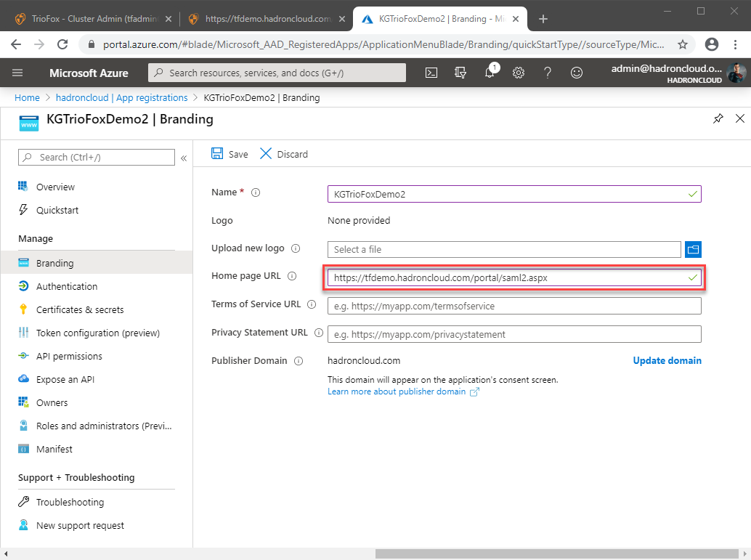Pin the Branding blade
Image resolution: width=751 pixels, height=560 pixels.
coord(718,118)
